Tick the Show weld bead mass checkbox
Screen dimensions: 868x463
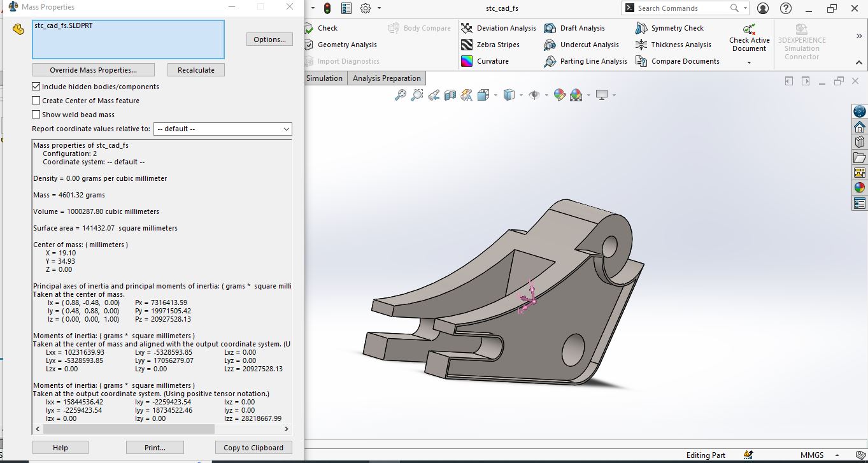(36, 115)
